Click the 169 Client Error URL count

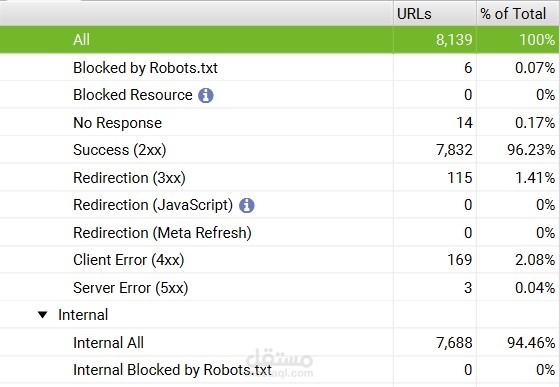tap(460, 260)
